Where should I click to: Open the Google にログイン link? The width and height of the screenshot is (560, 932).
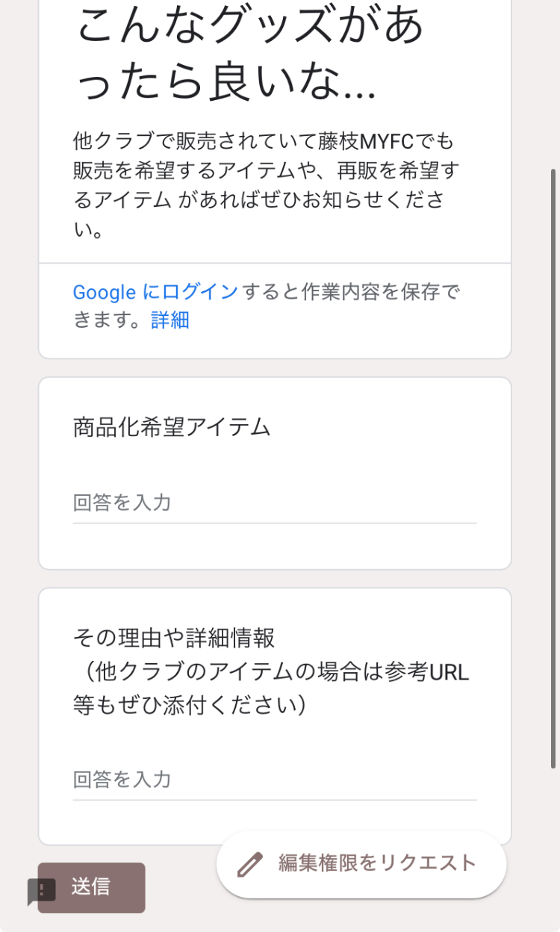point(155,292)
